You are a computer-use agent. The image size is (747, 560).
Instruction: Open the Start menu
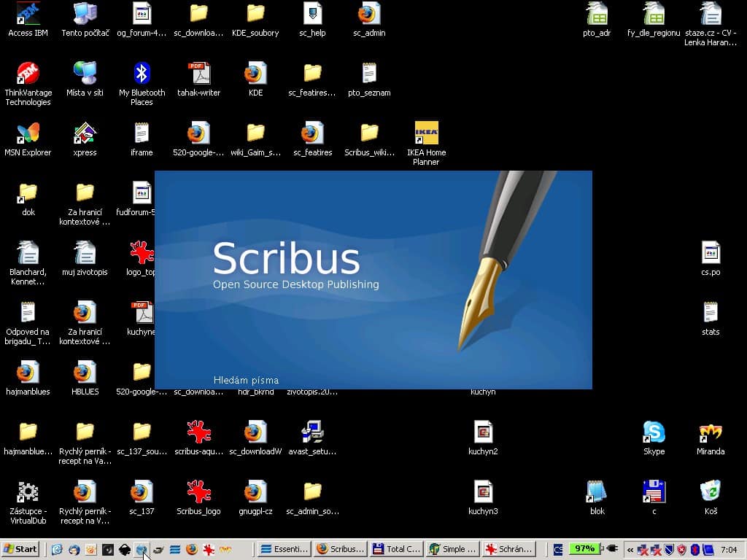(20, 549)
